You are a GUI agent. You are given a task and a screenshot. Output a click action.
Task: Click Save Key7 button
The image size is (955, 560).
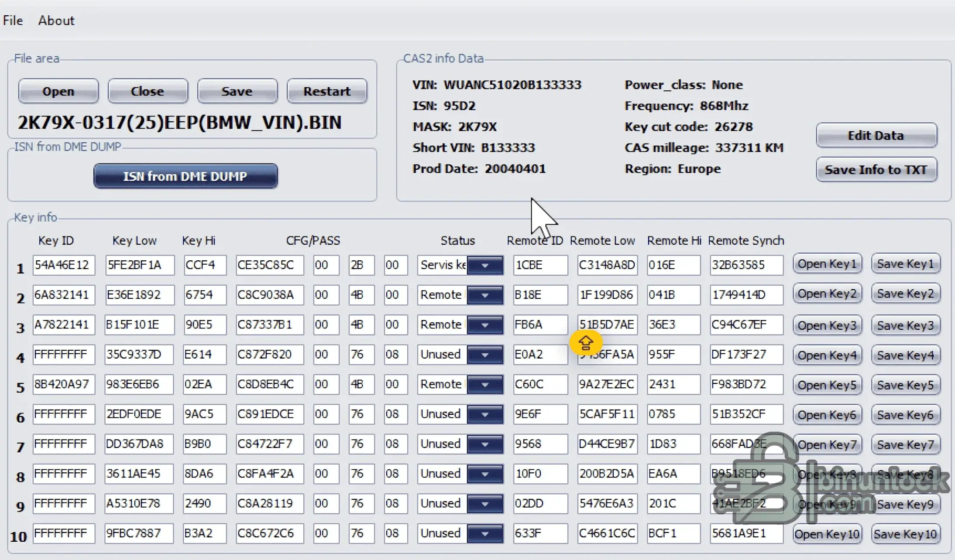[906, 444]
